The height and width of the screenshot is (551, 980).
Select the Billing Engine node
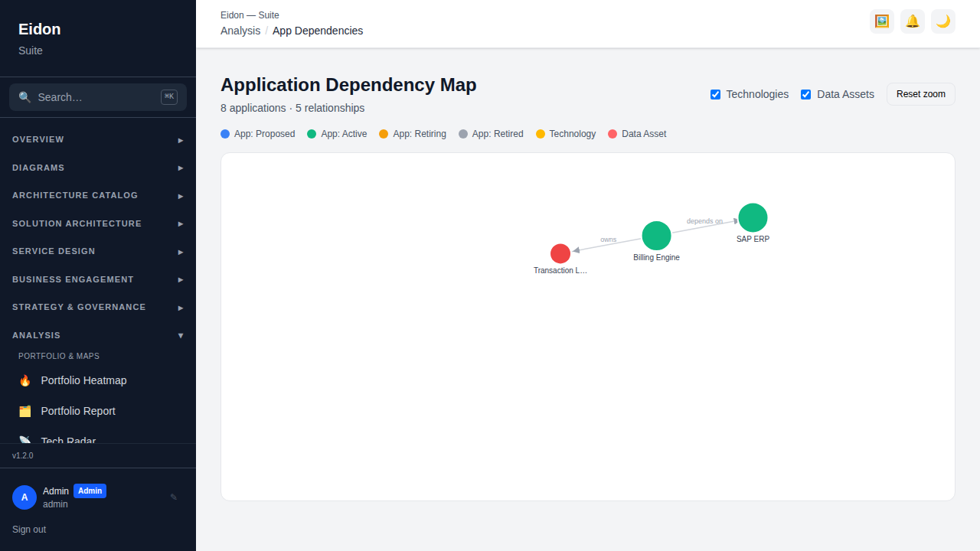(x=656, y=236)
